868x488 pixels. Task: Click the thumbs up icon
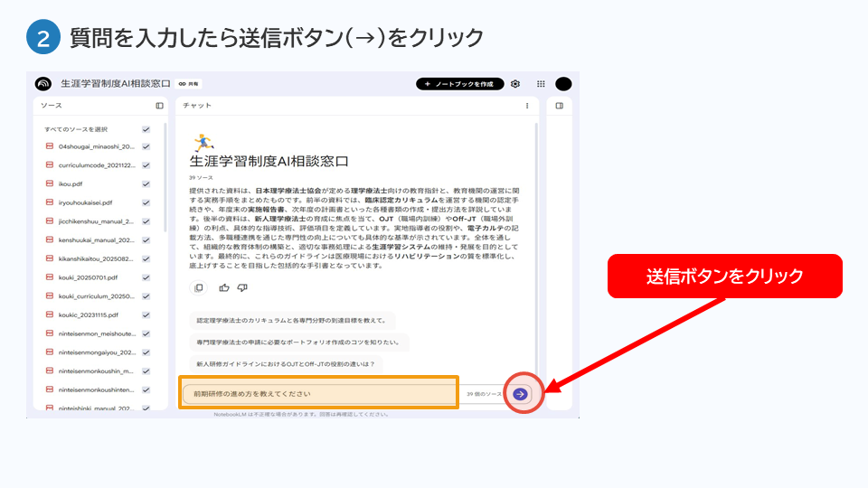[224, 287]
